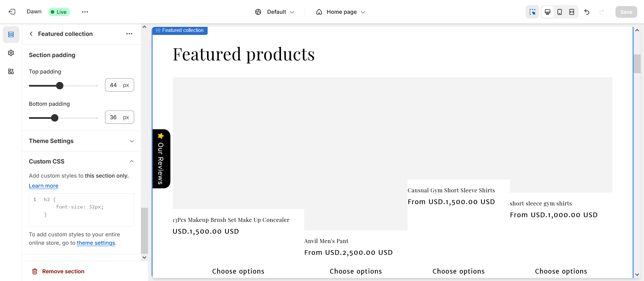
Task: Switch to mobile preview
Action: (x=559, y=12)
